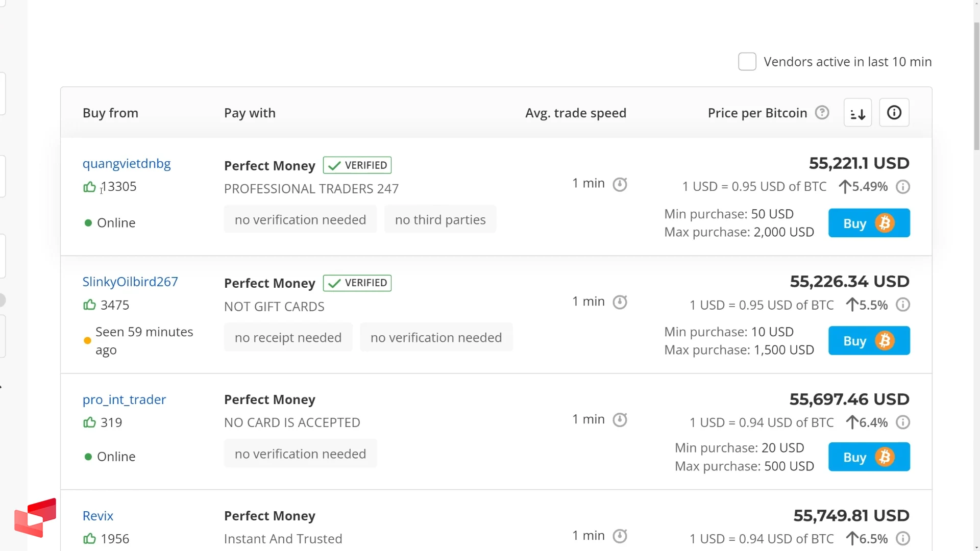The image size is (980, 551).
Task: Open Revix vendor profile
Action: tap(98, 516)
